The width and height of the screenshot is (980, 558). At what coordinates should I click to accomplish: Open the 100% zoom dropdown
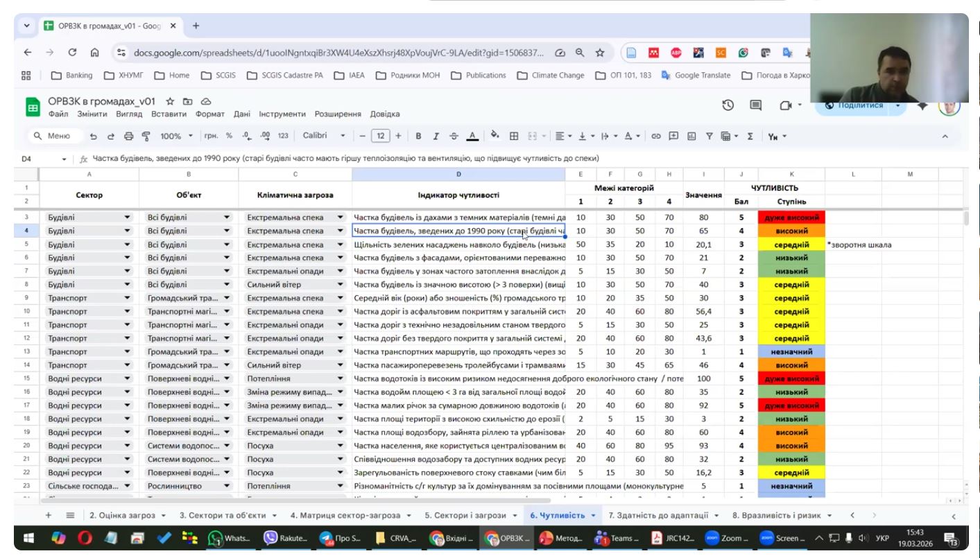pyautogui.click(x=176, y=136)
